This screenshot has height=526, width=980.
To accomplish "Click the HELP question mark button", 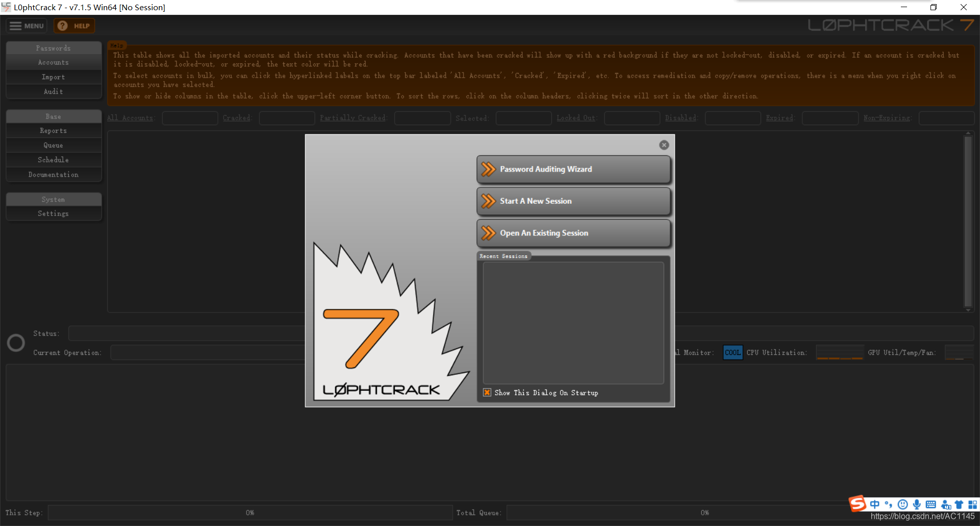I will (x=75, y=26).
